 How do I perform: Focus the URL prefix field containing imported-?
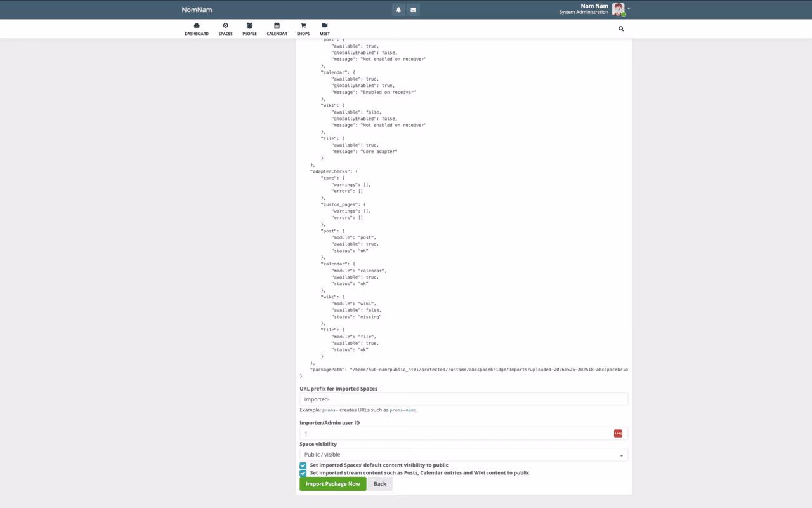[x=464, y=399]
